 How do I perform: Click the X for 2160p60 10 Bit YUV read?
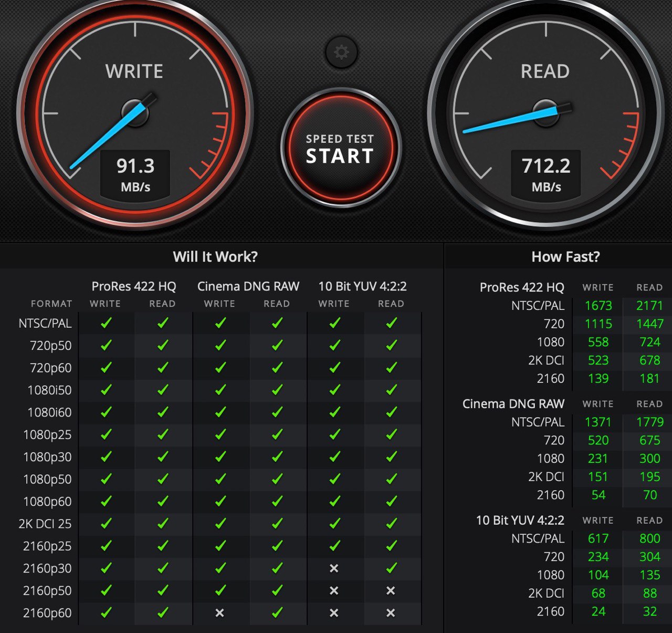click(x=391, y=613)
